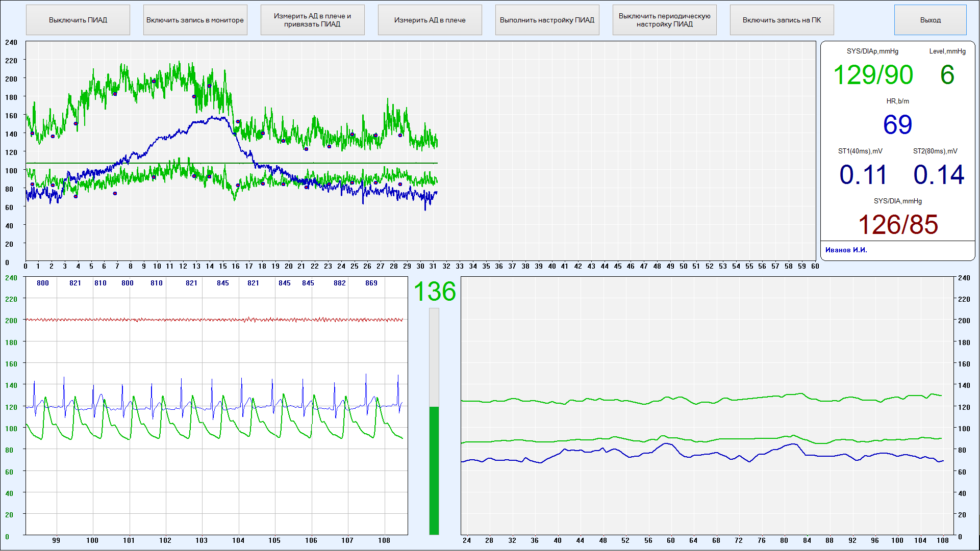980x551 pixels.
Task: Select the Level value 6
Action: [947, 75]
